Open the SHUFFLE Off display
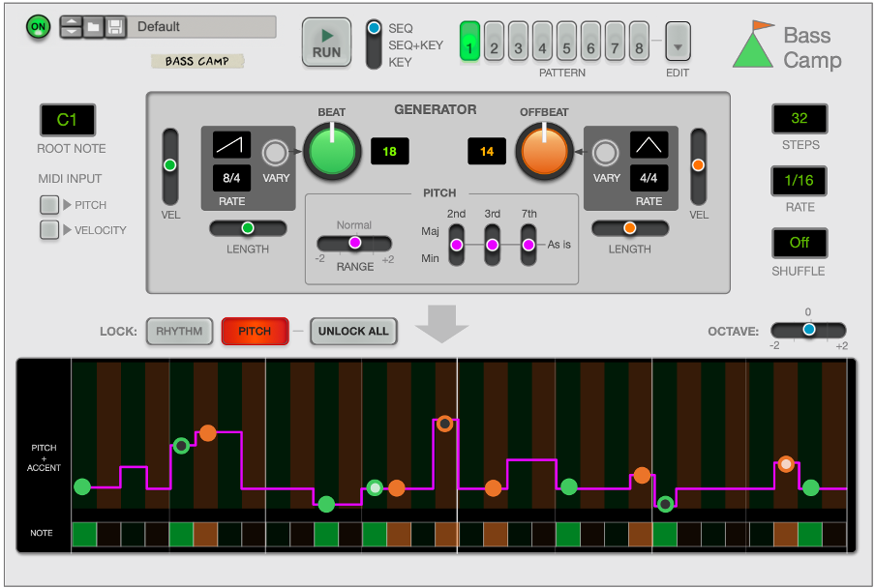This screenshot has width=875, height=588. [x=800, y=243]
